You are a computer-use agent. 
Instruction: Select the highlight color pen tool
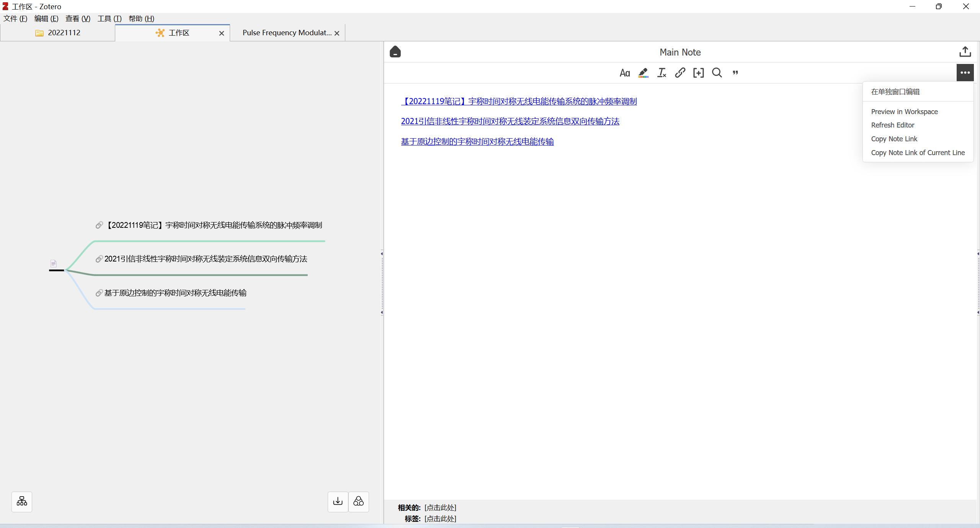click(643, 73)
